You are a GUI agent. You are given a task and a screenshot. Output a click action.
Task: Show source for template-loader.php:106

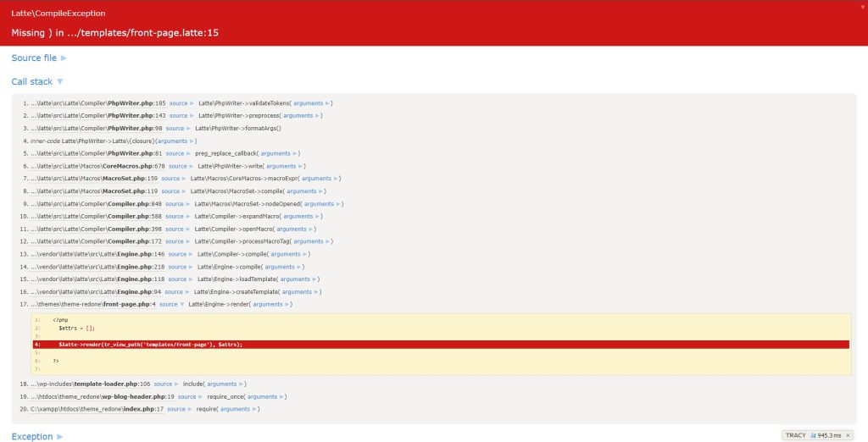(x=166, y=384)
